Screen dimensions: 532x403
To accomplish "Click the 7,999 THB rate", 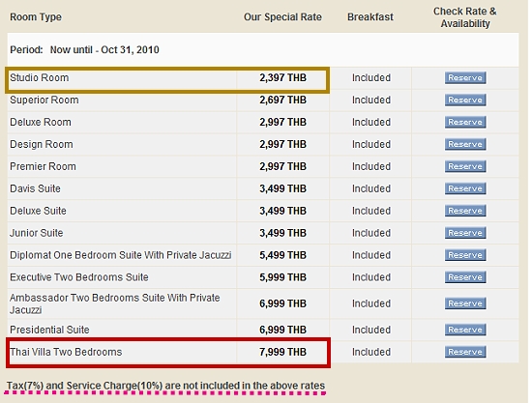I will pyautogui.click(x=283, y=352).
